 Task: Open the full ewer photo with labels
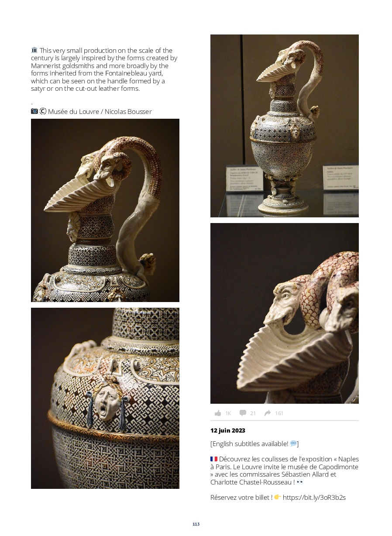285,126
